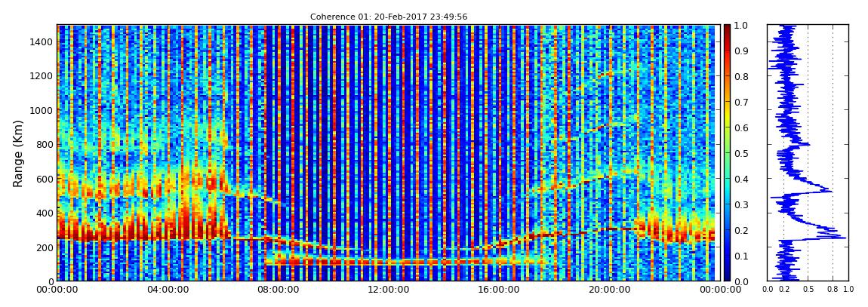Image resolution: width=868 pixels, height=307 pixels.
Task: Select the 1400 range tick label
Action: 41,41
